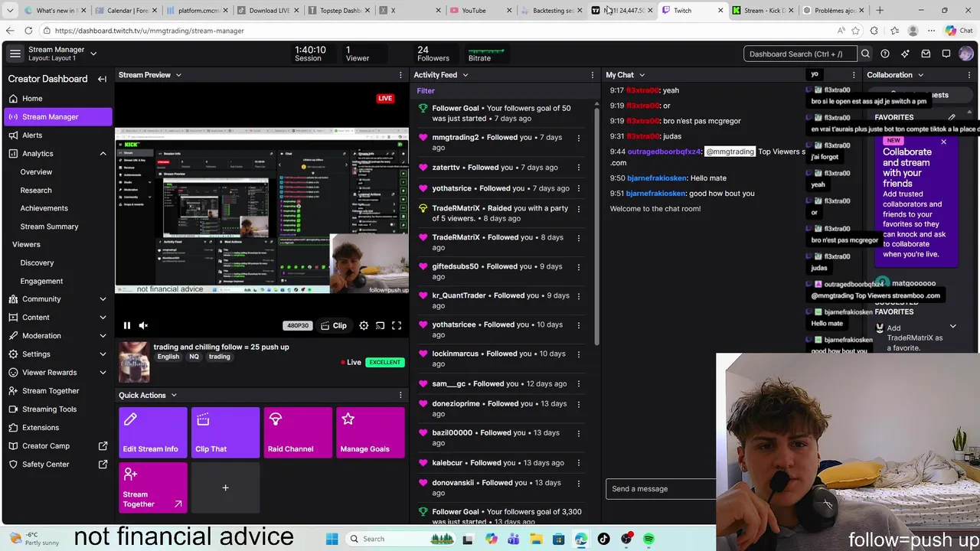Open Extensions in the sidebar
This screenshot has height=551, width=980.
click(57, 428)
